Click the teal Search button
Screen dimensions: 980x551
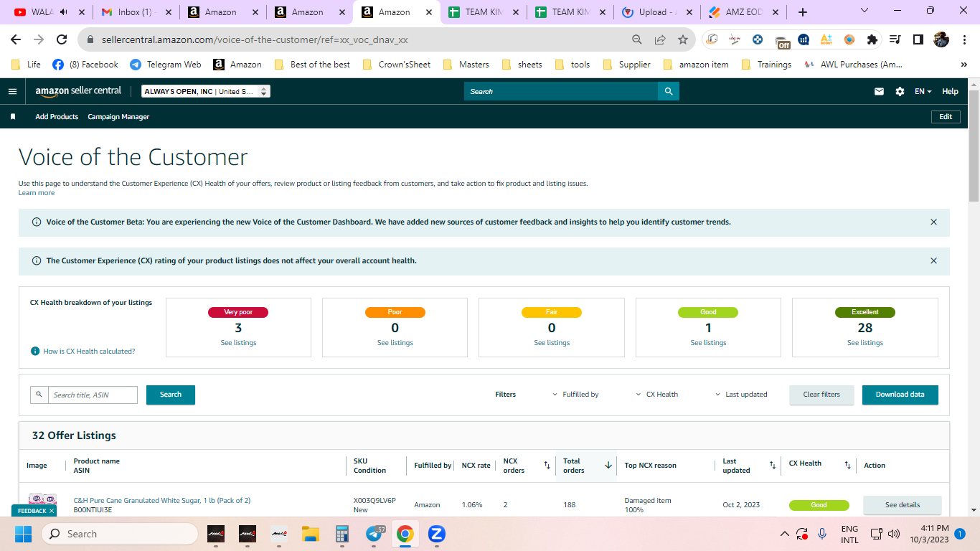tap(171, 395)
